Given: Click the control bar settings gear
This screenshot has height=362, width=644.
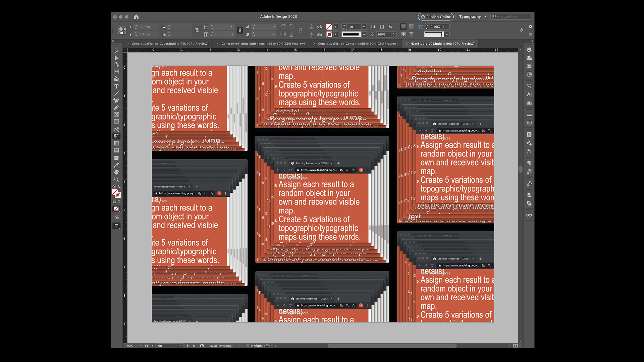Looking at the screenshot, I should (x=530, y=26).
